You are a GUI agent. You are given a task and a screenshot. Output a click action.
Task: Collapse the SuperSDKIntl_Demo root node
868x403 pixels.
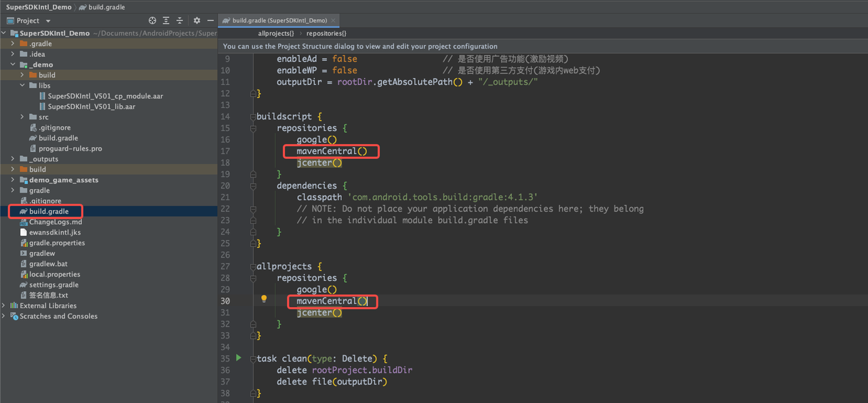pos(4,33)
